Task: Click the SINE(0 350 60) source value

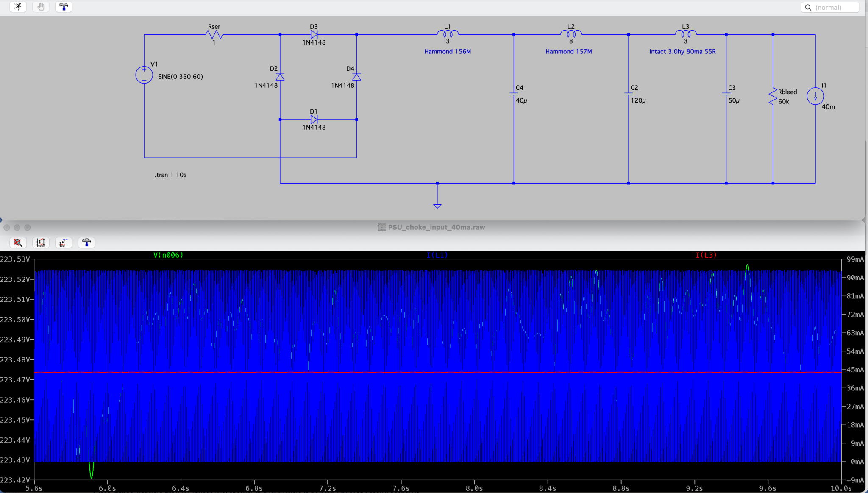Action: pos(181,77)
